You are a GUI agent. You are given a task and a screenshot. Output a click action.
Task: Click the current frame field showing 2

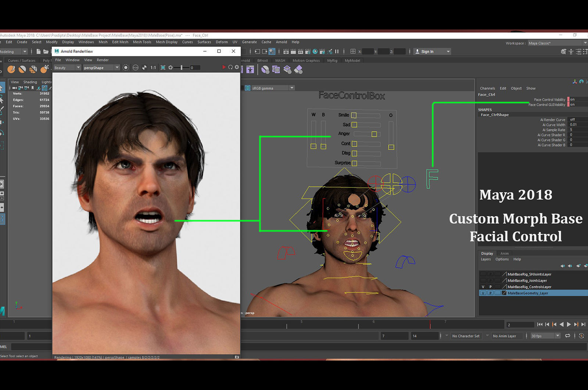pyautogui.click(x=520, y=325)
